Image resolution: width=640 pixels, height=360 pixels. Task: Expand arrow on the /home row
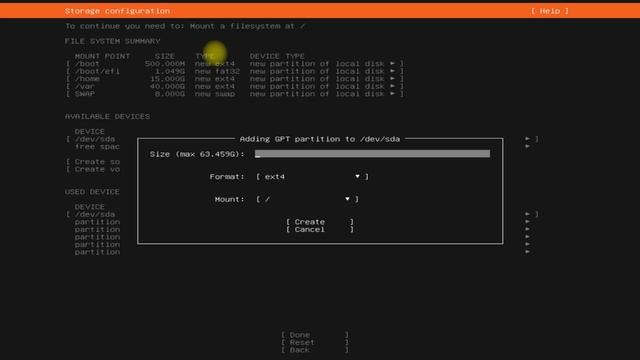tap(392, 79)
